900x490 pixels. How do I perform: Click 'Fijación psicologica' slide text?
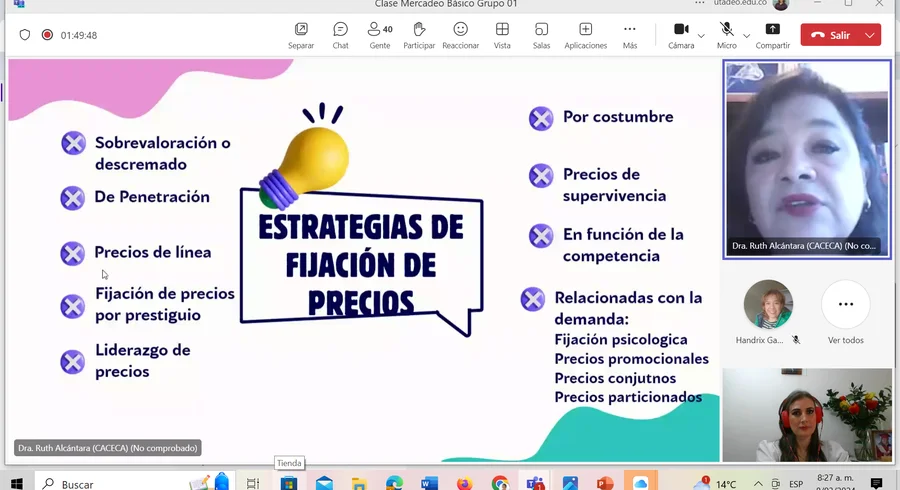tap(620, 340)
